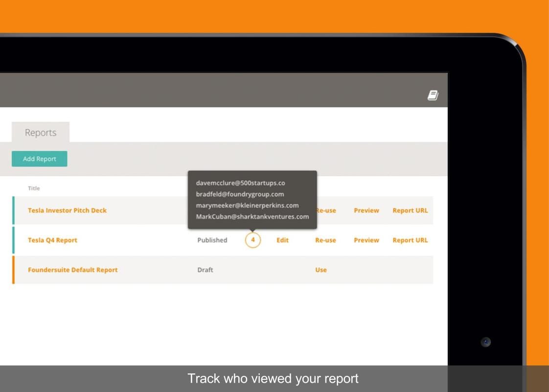Select MarkCuban@sharktankventures.com in viewer tooltip
This screenshot has width=549, height=392.
(x=252, y=216)
